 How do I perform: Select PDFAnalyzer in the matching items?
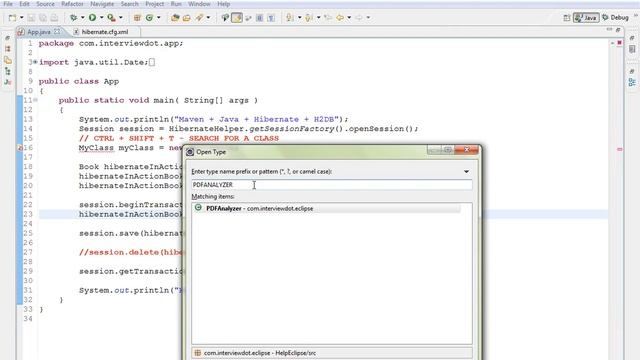click(327, 208)
